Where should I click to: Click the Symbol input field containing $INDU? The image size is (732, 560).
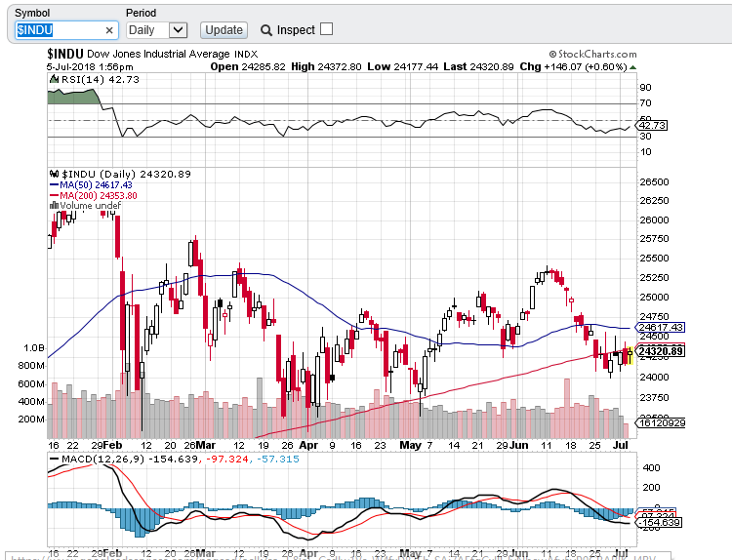[x=64, y=30]
